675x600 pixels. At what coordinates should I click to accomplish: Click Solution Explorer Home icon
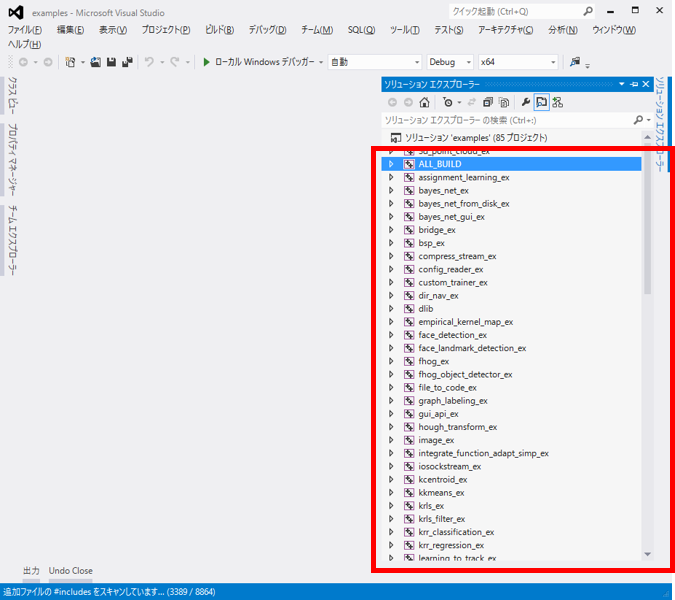(x=424, y=102)
